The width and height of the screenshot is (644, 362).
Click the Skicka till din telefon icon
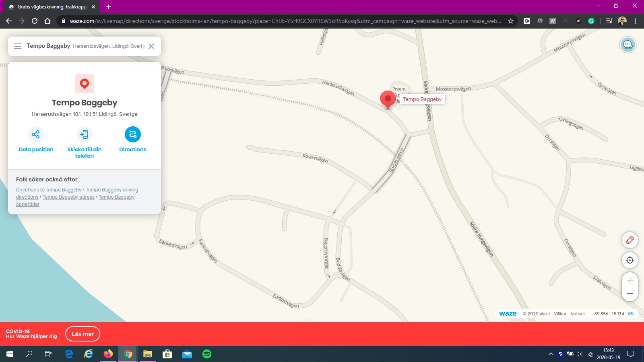click(x=84, y=134)
